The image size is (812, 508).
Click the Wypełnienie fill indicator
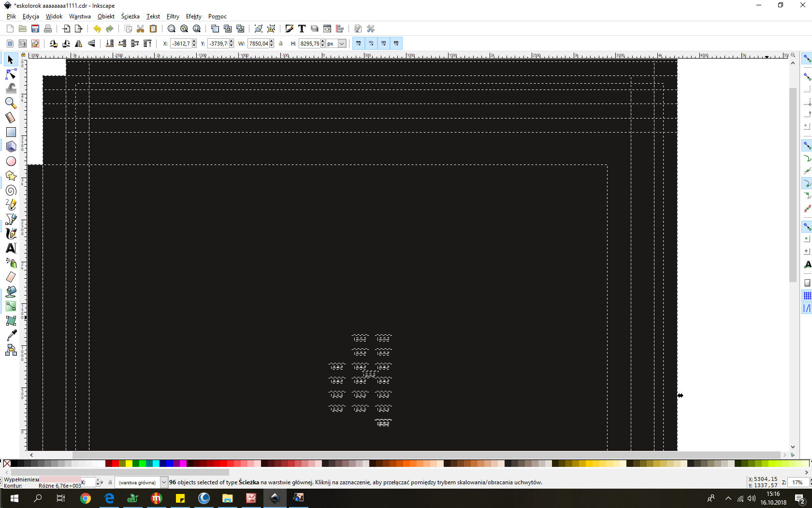[59, 479]
